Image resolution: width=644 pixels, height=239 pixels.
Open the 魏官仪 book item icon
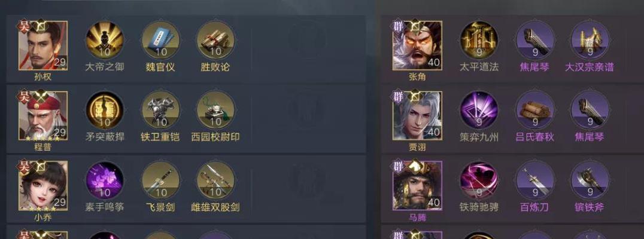160,40
